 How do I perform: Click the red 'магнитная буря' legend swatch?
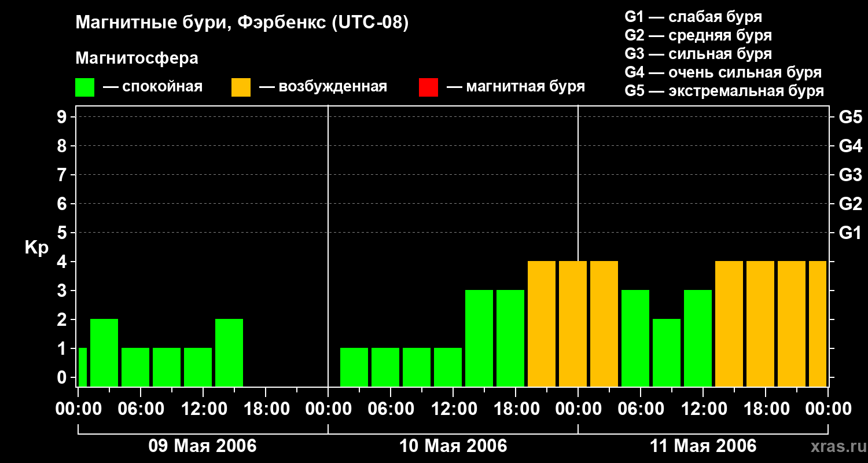click(428, 87)
